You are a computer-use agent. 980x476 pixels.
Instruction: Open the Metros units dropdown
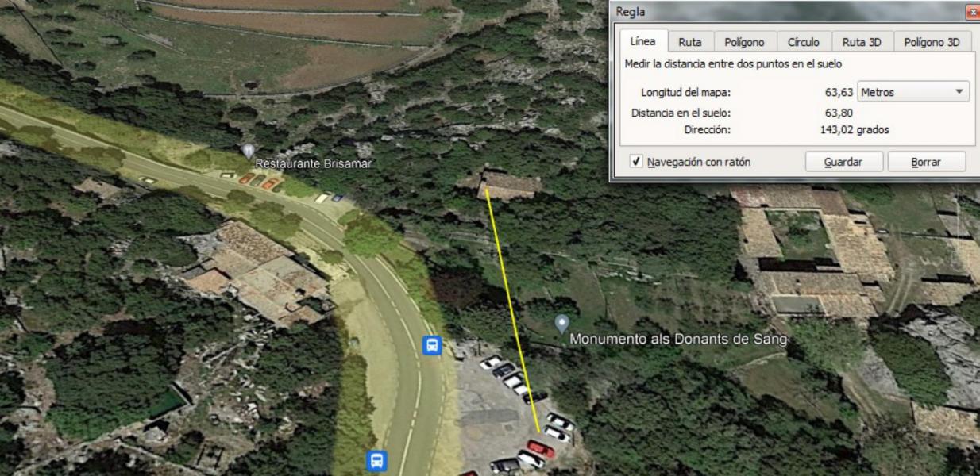coord(913,93)
